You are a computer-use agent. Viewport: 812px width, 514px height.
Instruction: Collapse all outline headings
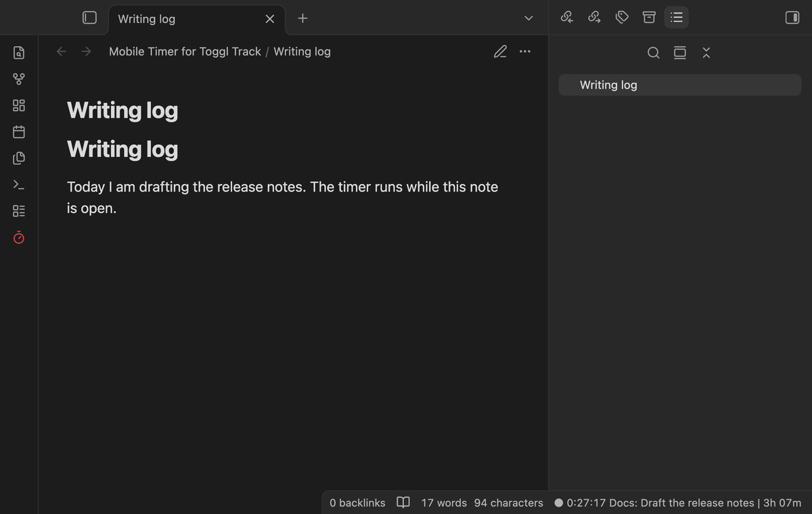[706, 53]
